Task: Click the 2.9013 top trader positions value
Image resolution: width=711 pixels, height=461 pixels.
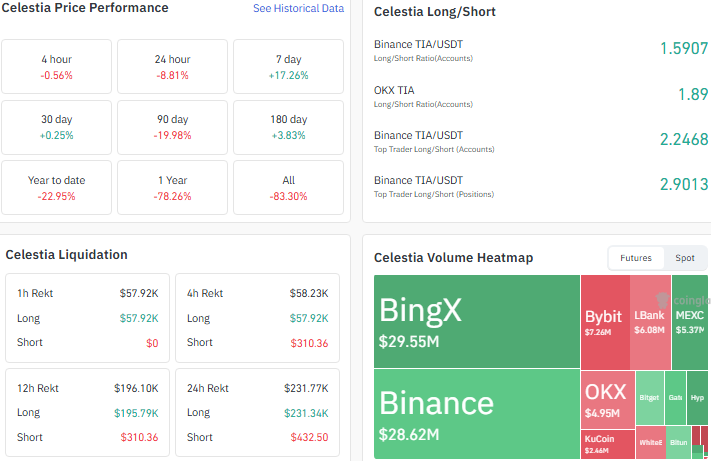Action: point(684,184)
